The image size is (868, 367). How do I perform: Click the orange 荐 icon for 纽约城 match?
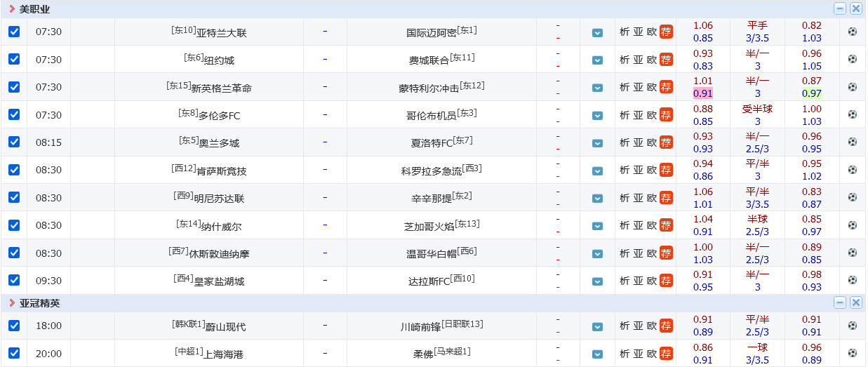[x=666, y=60]
